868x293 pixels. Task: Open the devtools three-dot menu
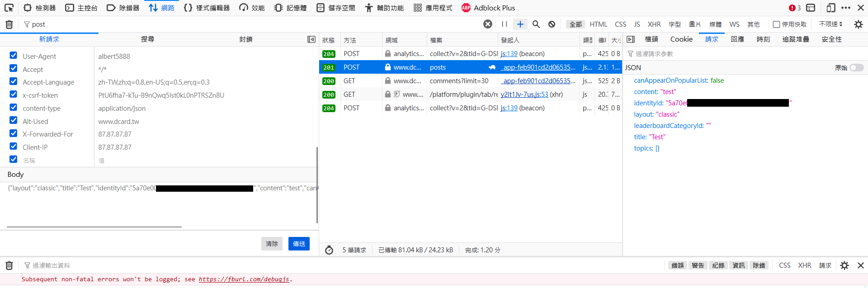pos(846,8)
